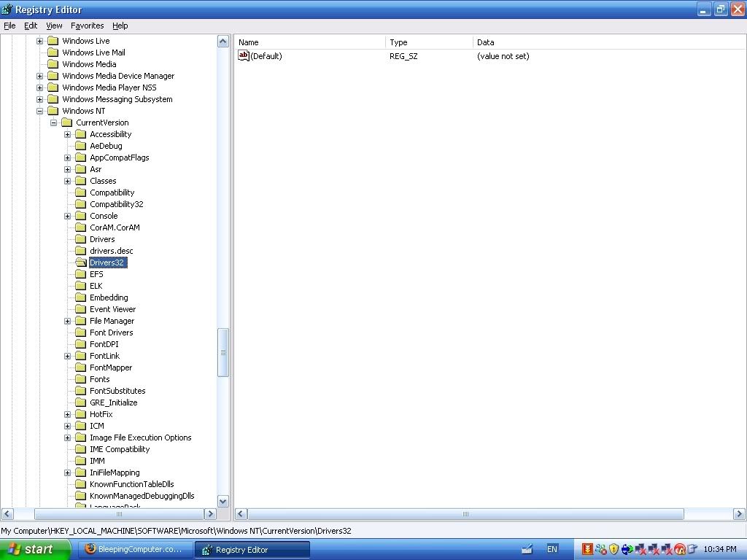Open the View menu
747x560 pixels.
click(x=54, y=26)
